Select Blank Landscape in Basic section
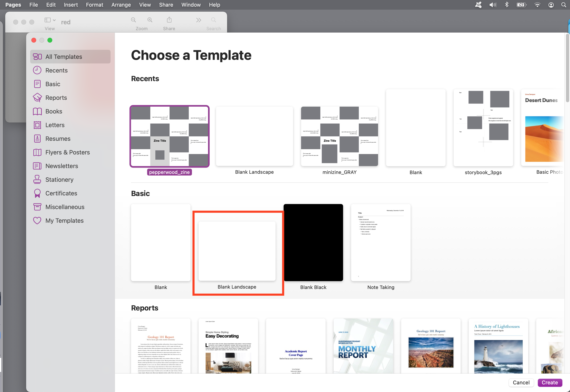 tap(237, 251)
